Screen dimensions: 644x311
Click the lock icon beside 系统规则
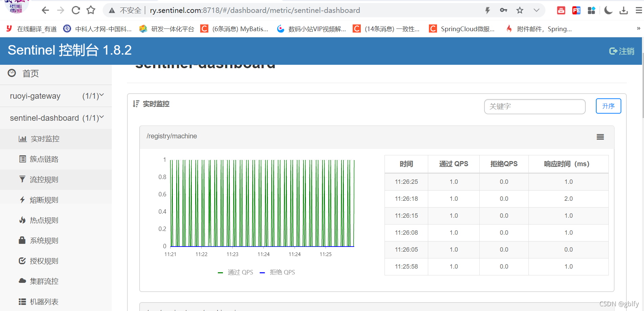click(22, 240)
